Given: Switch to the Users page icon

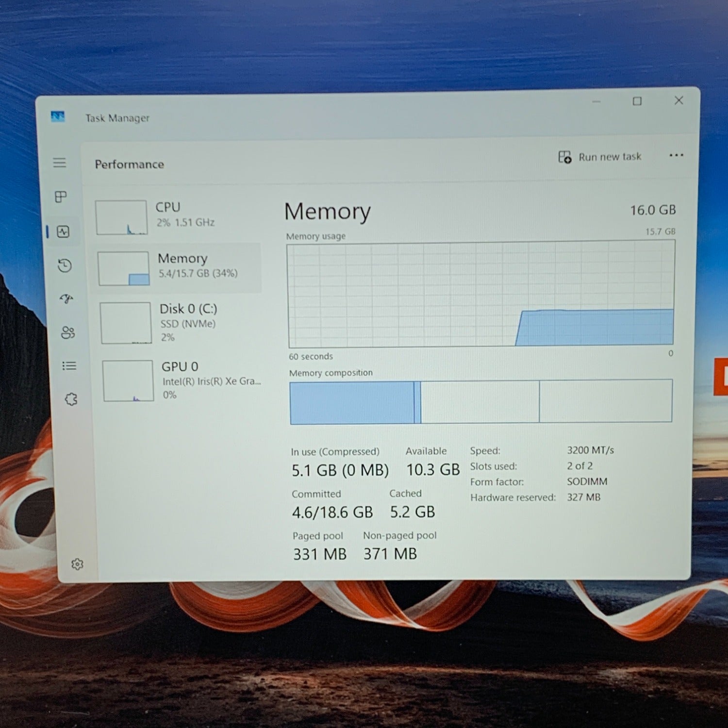Looking at the screenshot, I should pyautogui.click(x=68, y=332).
